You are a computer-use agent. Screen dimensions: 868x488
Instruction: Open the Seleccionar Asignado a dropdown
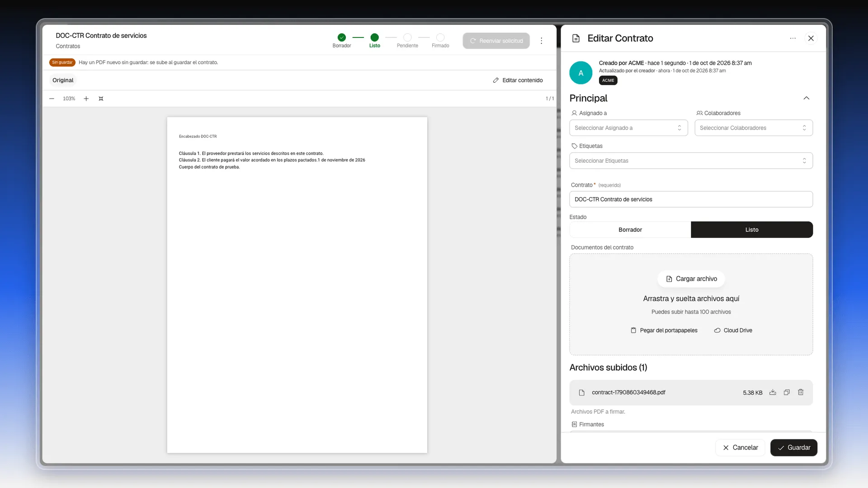point(628,128)
